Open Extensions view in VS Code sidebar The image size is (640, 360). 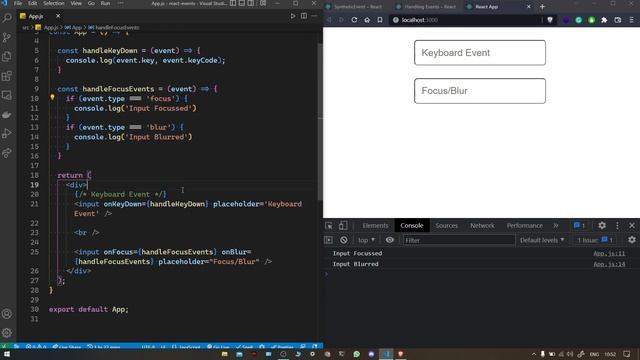click(x=7, y=76)
